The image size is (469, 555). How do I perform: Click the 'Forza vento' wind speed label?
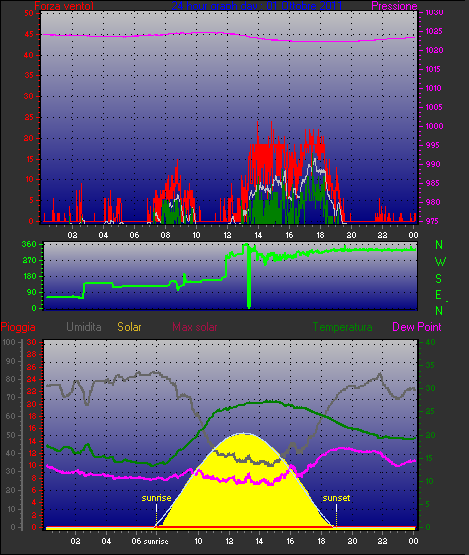pyautogui.click(x=64, y=6)
